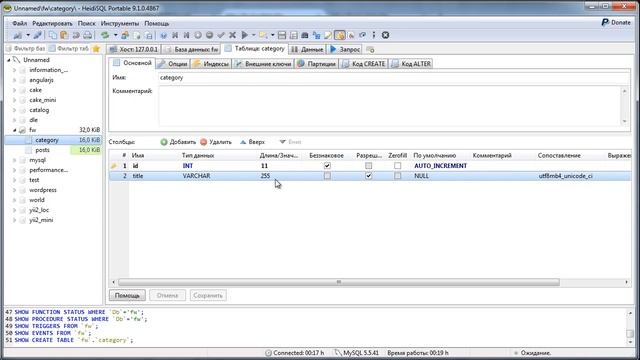This screenshot has width=640, height=360.
Task: Click the blue Run query play icon
Action: point(244,36)
